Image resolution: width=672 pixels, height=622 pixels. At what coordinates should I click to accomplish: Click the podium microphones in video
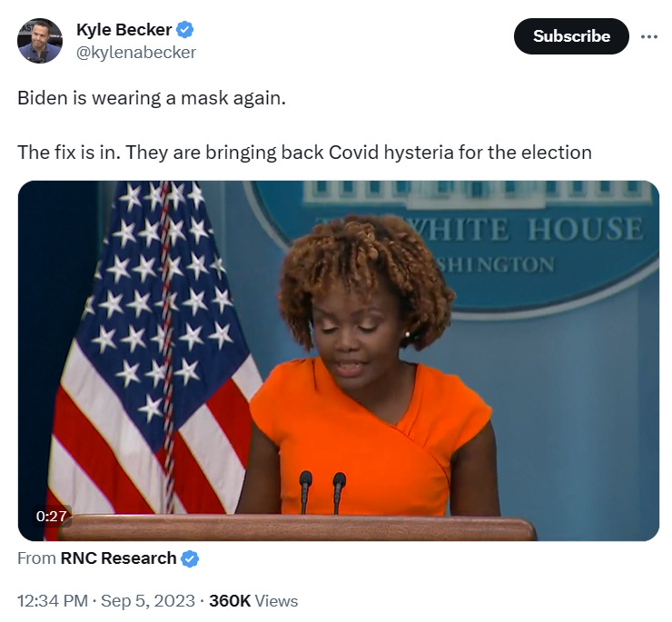321,491
